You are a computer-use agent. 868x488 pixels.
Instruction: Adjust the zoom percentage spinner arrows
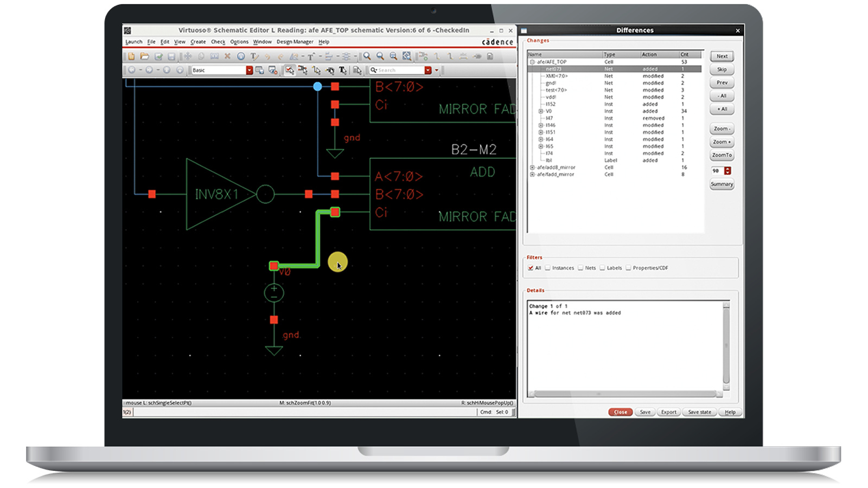pyautogui.click(x=727, y=171)
